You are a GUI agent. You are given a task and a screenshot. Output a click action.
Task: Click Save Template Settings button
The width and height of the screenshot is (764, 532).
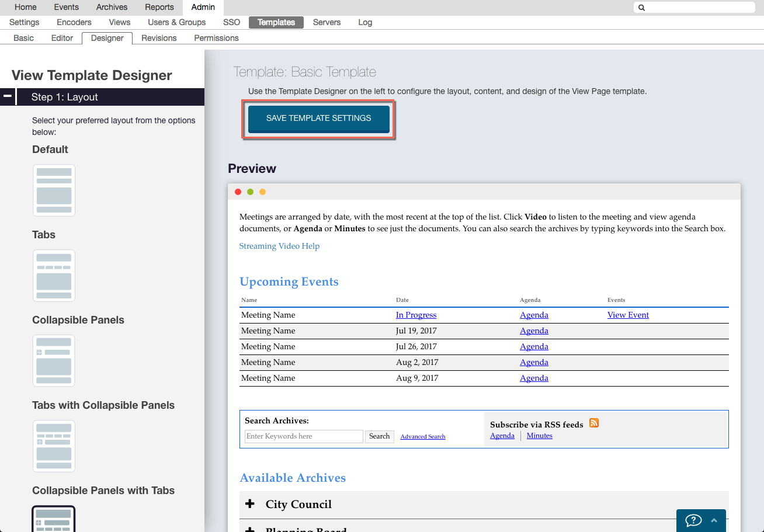coord(318,119)
